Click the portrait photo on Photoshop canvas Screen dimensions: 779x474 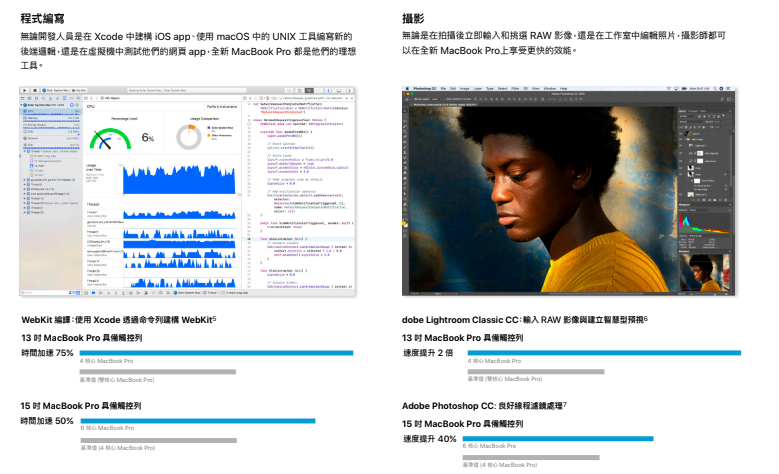(543, 199)
